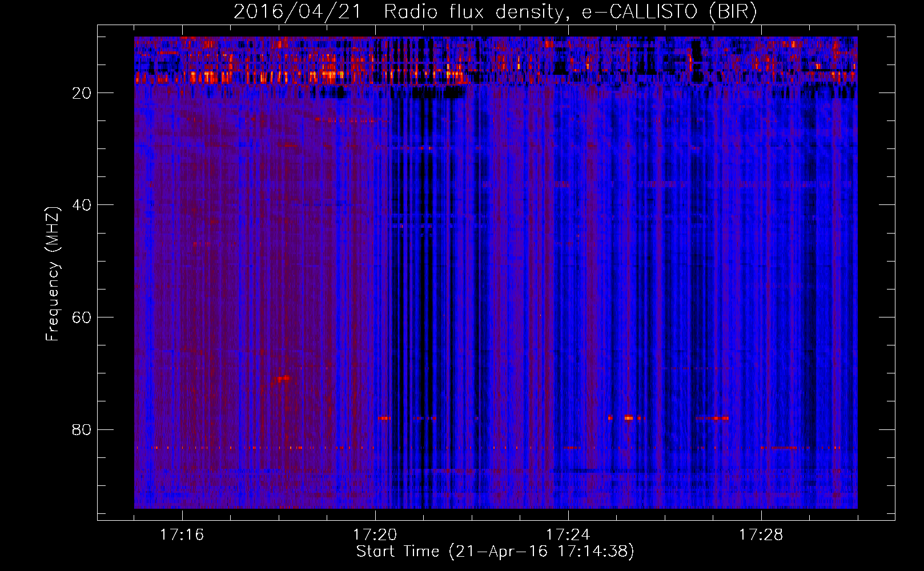Image resolution: width=924 pixels, height=571 pixels.
Task: Click the 17:20 time tick label
Action: [375, 535]
